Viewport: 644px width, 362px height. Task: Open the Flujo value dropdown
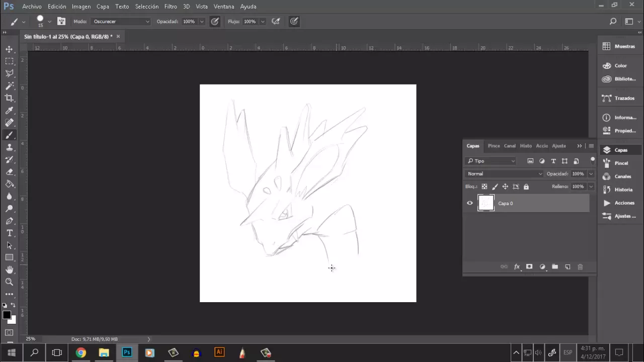click(x=263, y=22)
